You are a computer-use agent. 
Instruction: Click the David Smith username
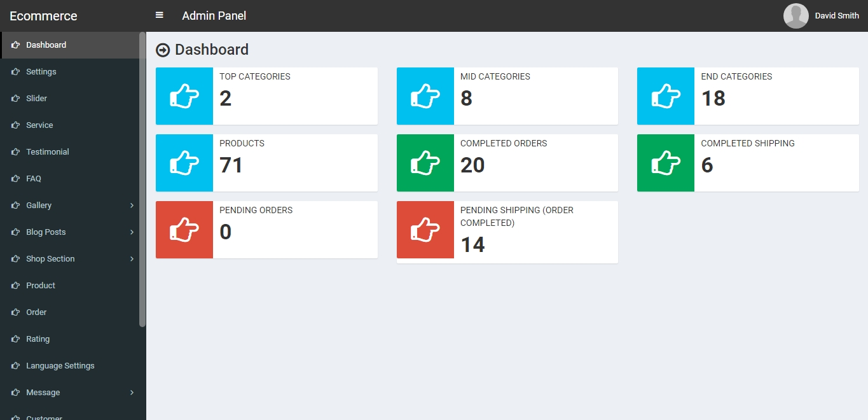(x=837, y=16)
